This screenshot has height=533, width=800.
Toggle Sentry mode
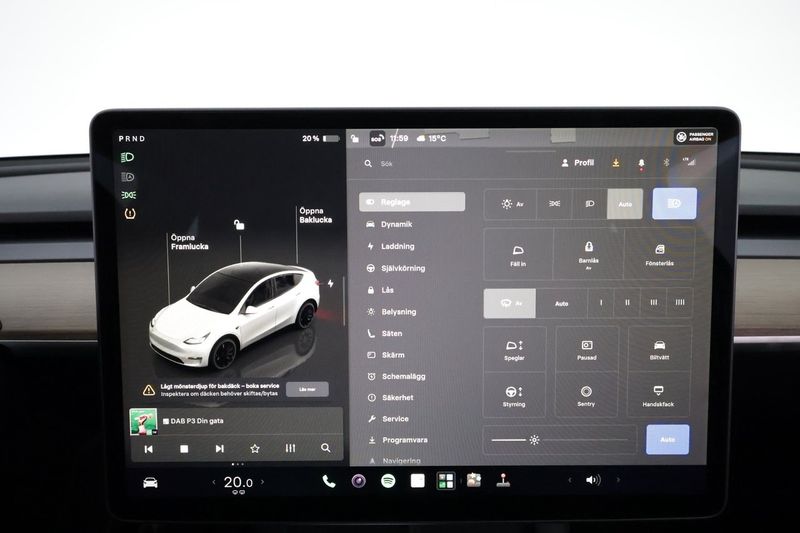click(x=586, y=396)
